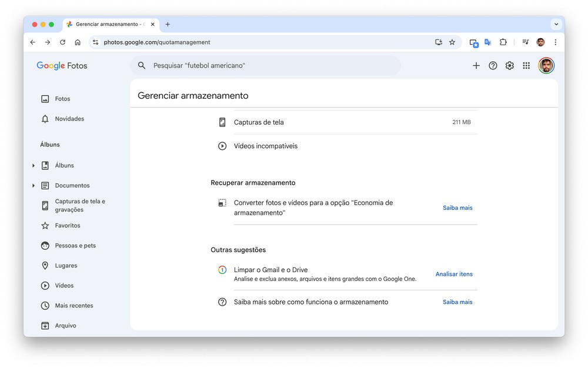Open Fotos in the sidebar
The width and height of the screenshot is (588, 368).
[62, 99]
